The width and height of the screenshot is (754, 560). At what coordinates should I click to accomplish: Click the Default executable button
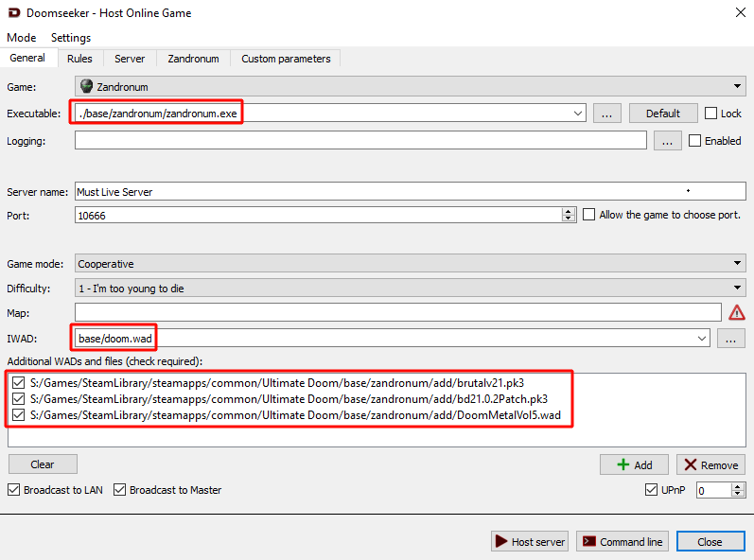[x=663, y=114]
